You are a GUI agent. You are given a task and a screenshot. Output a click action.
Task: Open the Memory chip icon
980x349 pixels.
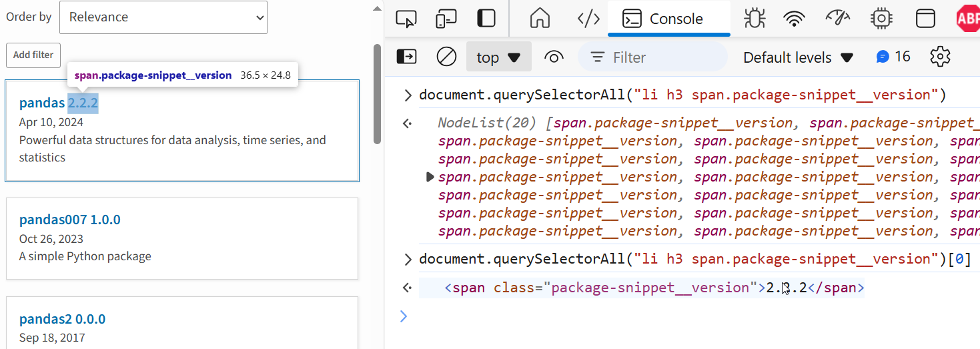pos(881,19)
